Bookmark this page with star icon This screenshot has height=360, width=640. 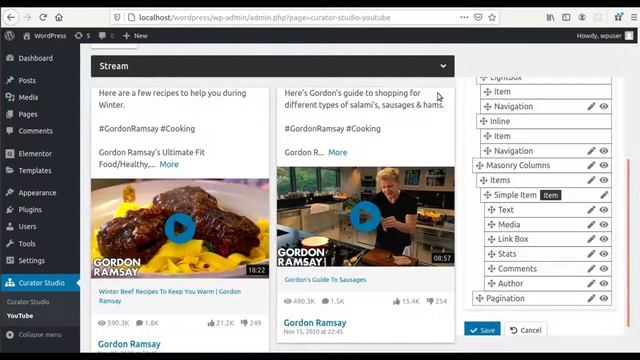[492, 17]
